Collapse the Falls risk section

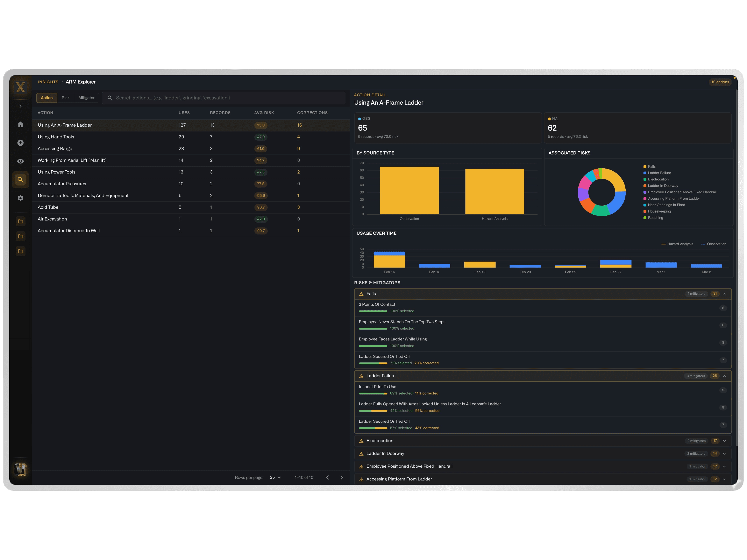(724, 294)
